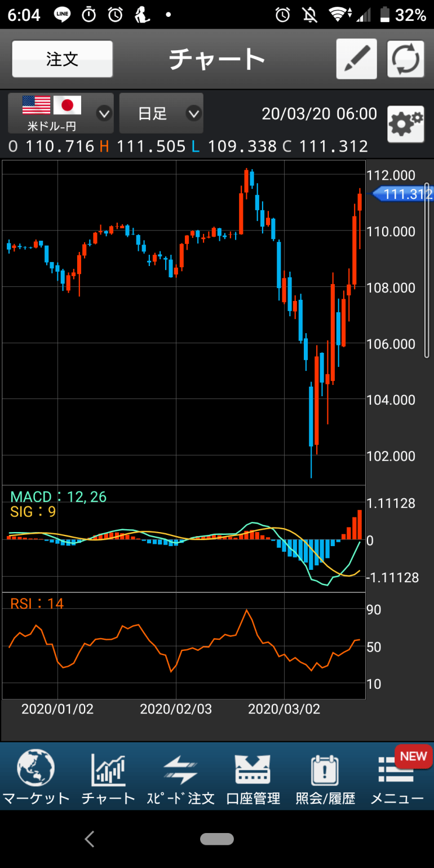Open chart settings gear icon

[405, 124]
